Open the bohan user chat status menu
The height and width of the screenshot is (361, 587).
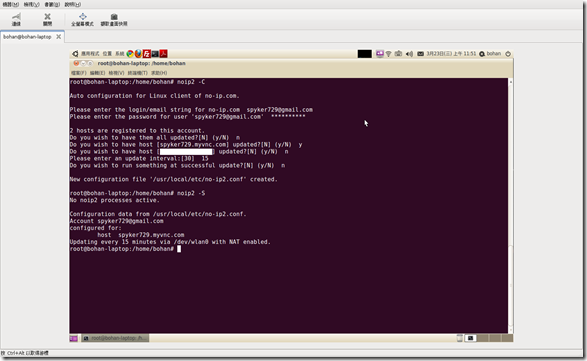[490, 54]
